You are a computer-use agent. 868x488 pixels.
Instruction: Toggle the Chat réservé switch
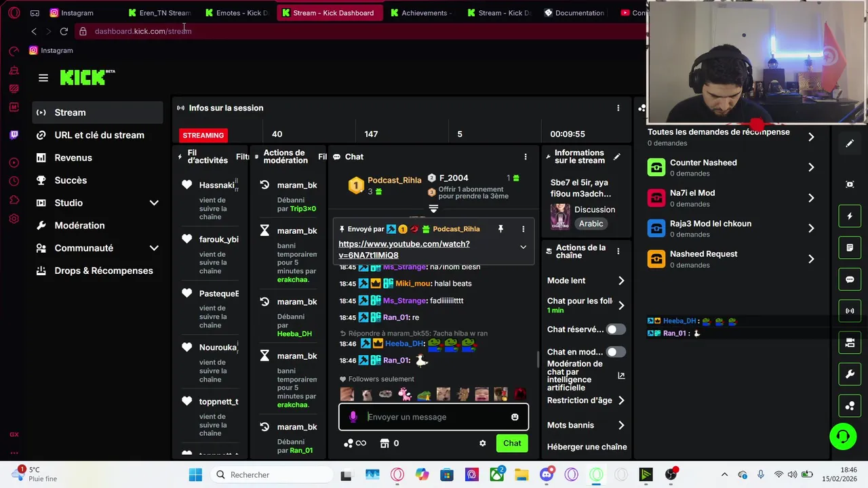point(616,329)
